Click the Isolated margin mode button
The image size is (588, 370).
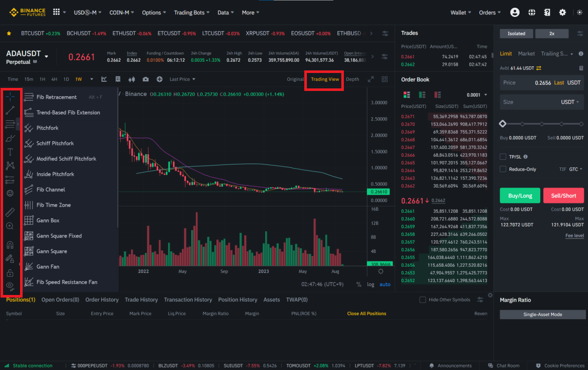point(517,33)
